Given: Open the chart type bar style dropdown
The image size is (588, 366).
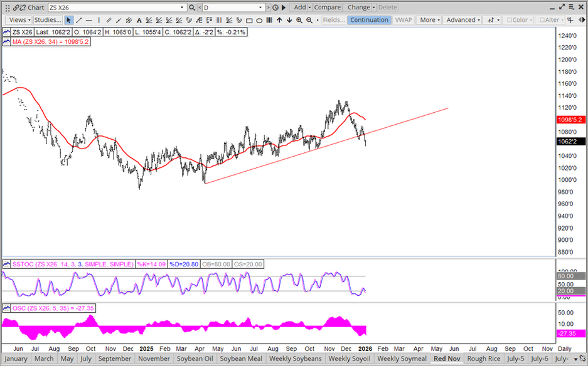Looking at the screenshot, I should 493,20.
